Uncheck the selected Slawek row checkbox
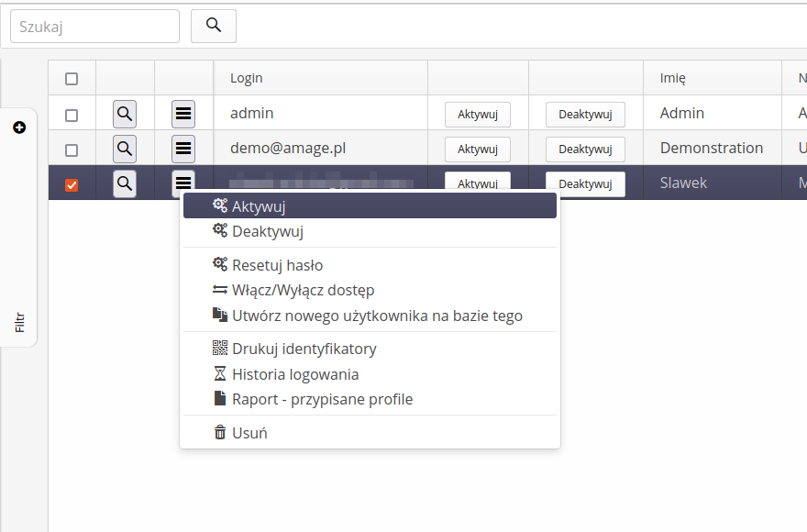The height and width of the screenshot is (532, 807). (x=72, y=185)
